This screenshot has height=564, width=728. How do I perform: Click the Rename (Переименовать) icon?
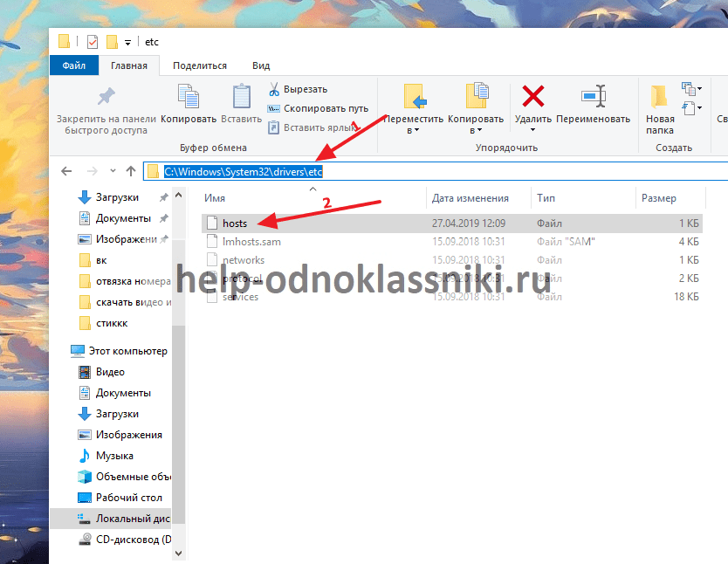click(x=594, y=96)
